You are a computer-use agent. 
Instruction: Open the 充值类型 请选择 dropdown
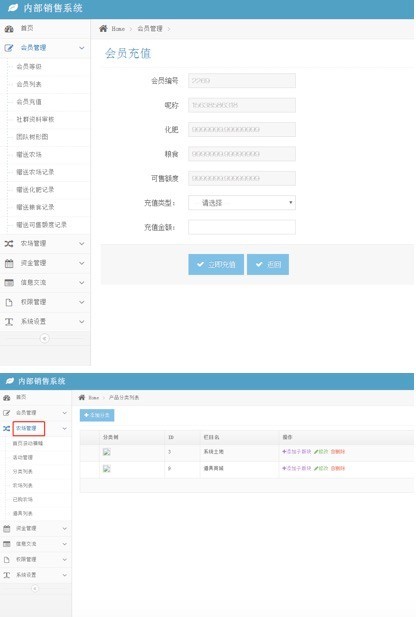pyautogui.click(x=242, y=203)
